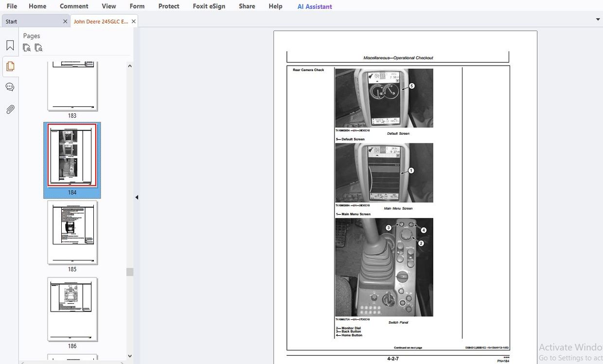Launch the AI Assistant
The width and height of the screenshot is (603, 364).
(x=314, y=6)
